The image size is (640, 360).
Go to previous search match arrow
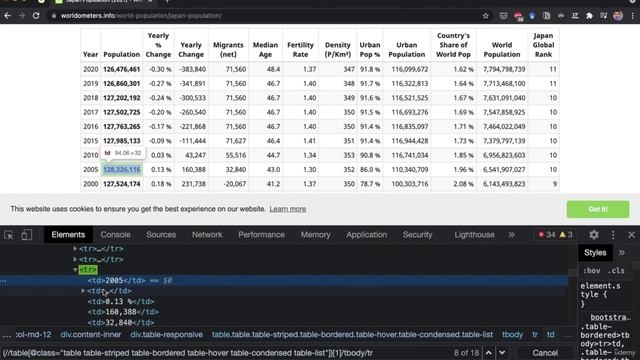489,353
